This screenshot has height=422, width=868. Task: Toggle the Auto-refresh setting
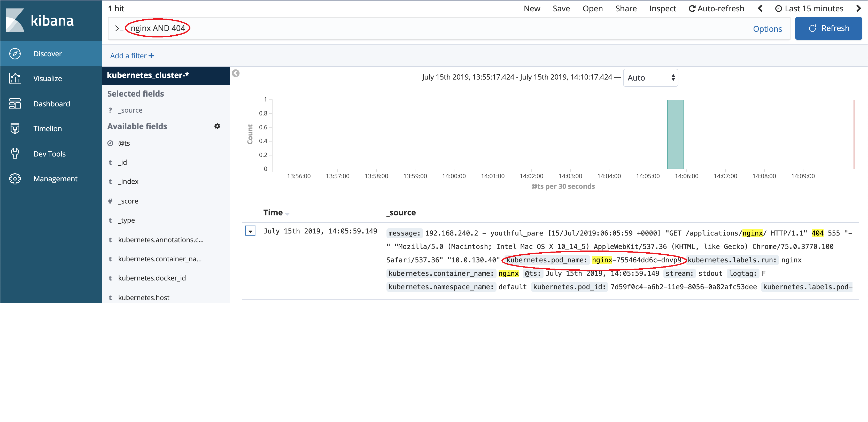pos(716,9)
